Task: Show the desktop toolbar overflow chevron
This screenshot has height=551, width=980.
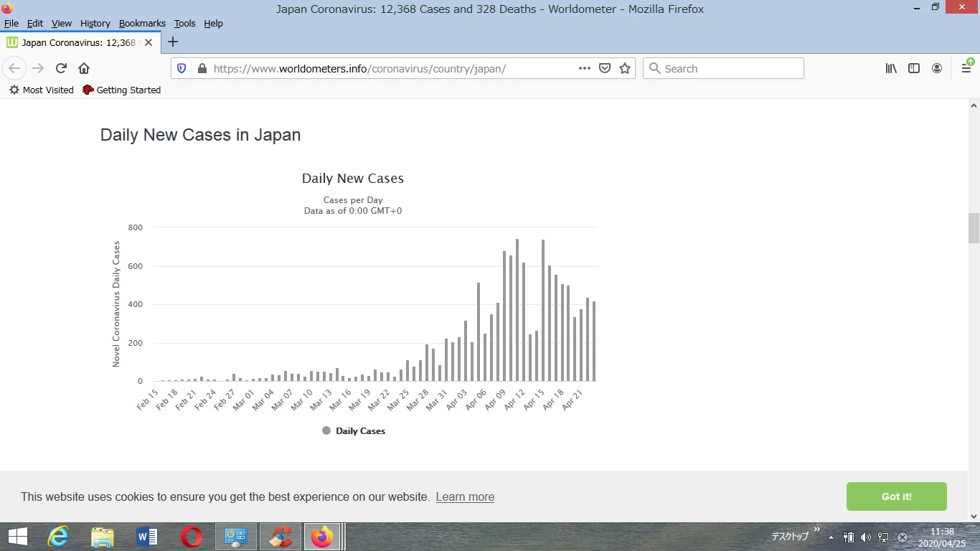Action: (x=816, y=530)
